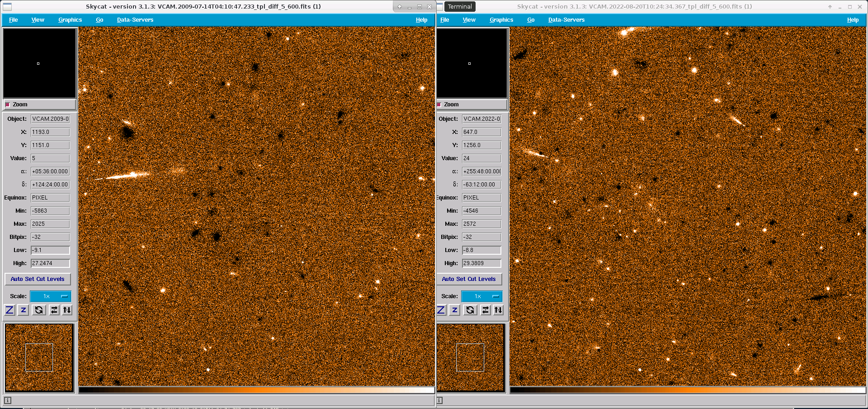The height and width of the screenshot is (409, 868).
Task: Click large Z zoom-in icon, right window
Action: 441,310
